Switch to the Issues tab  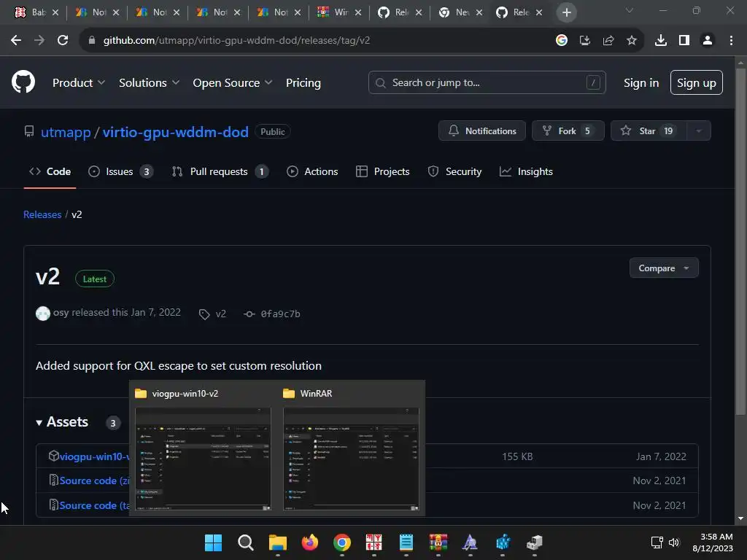tap(121, 171)
